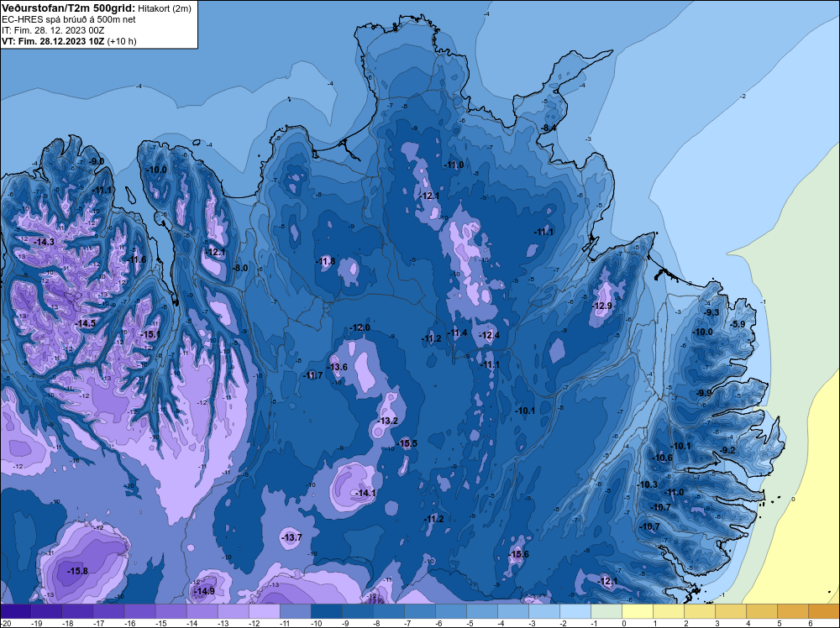Click the -13.7 temperature value
Viewport: 840px width, 628px height.
pyautogui.click(x=292, y=537)
